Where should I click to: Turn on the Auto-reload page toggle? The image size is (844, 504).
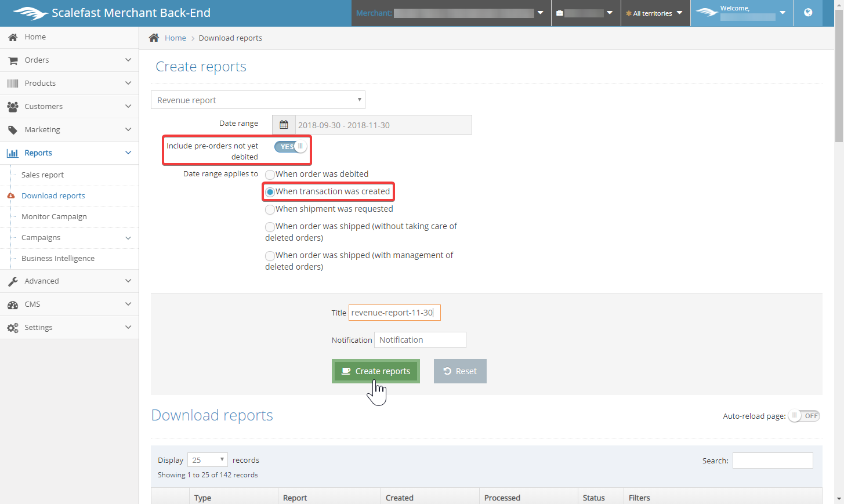point(803,416)
